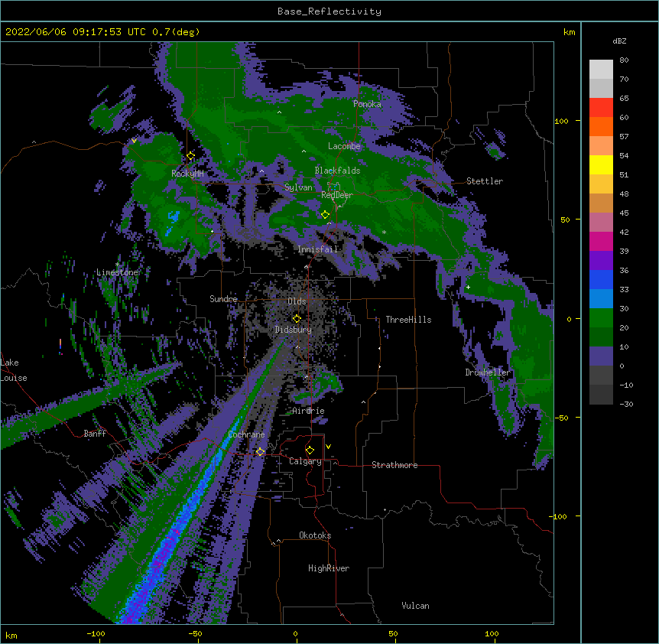Click the 50 tick on the horizontal axis
This screenshot has width=659, height=644.
tap(393, 633)
